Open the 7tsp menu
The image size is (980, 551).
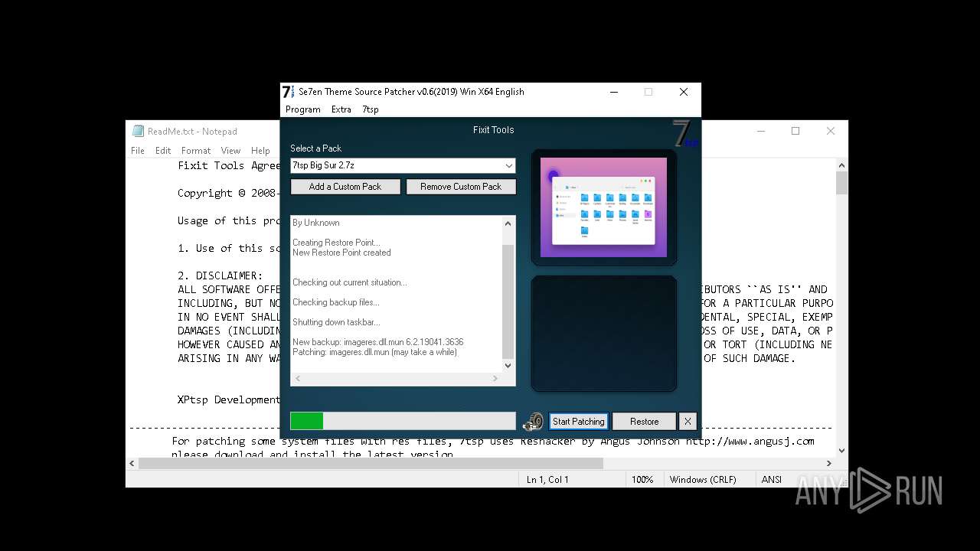click(371, 109)
